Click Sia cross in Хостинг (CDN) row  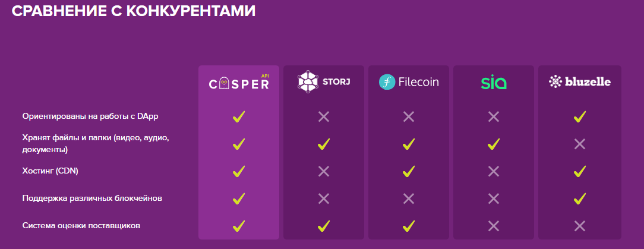pyautogui.click(x=494, y=171)
